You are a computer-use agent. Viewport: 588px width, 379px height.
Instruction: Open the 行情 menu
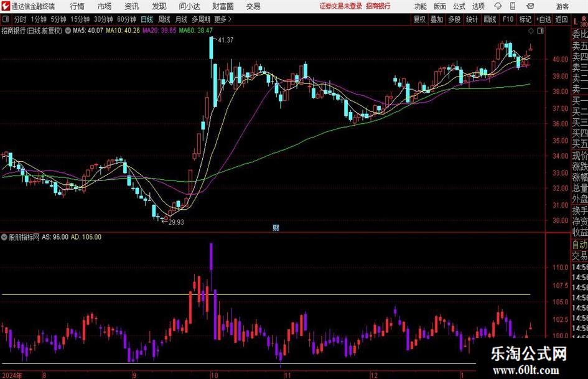[x=77, y=6]
